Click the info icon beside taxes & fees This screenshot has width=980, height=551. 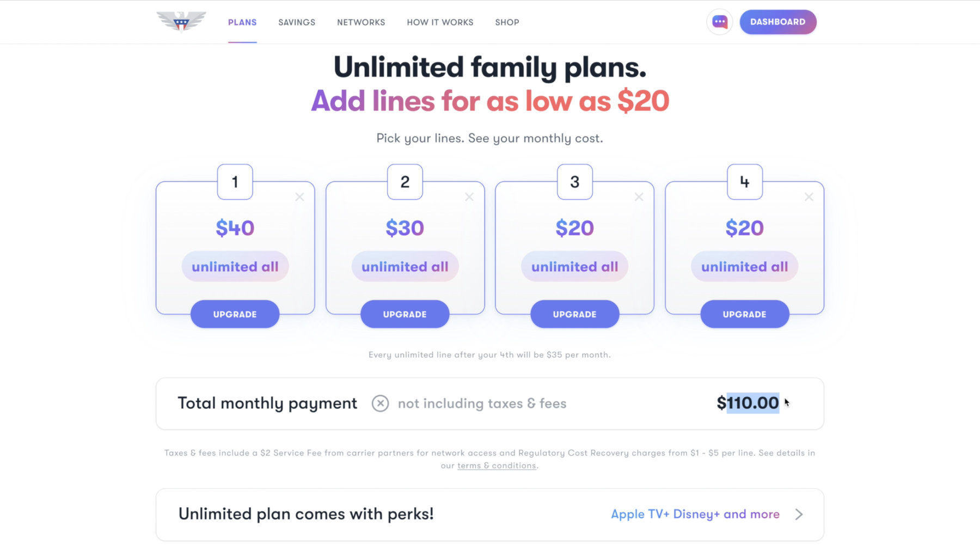[x=381, y=403]
